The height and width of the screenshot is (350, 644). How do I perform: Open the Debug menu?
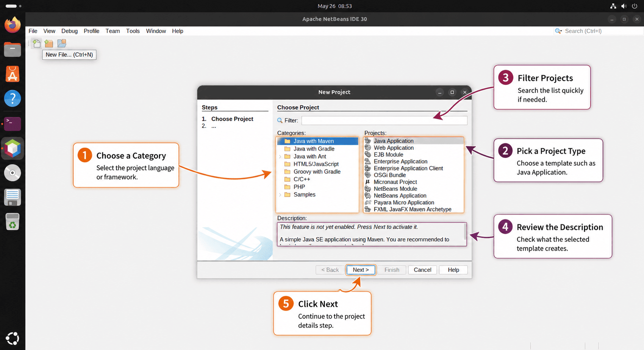click(x=70, y=31)
